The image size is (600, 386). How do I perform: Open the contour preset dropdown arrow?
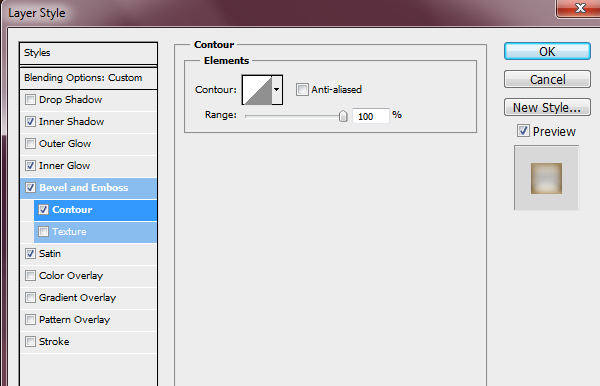point(277,90)
